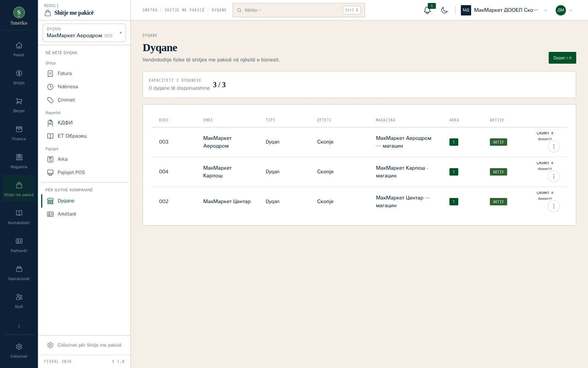Open the ДМ user menu

564,10
